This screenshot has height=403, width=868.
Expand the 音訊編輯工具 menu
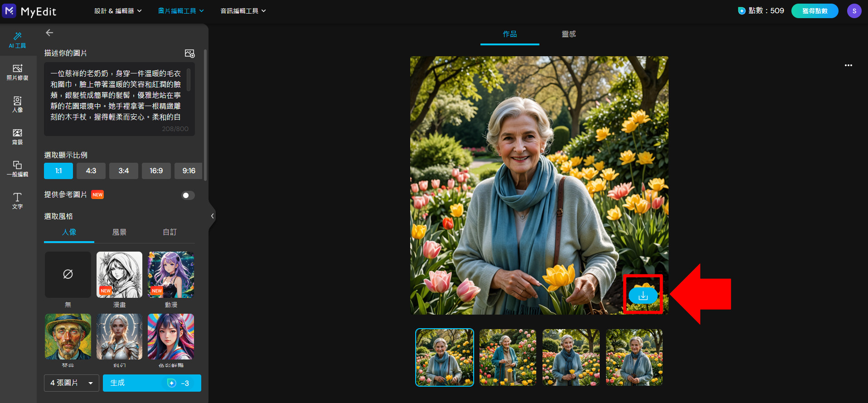(x=243, y=11)
